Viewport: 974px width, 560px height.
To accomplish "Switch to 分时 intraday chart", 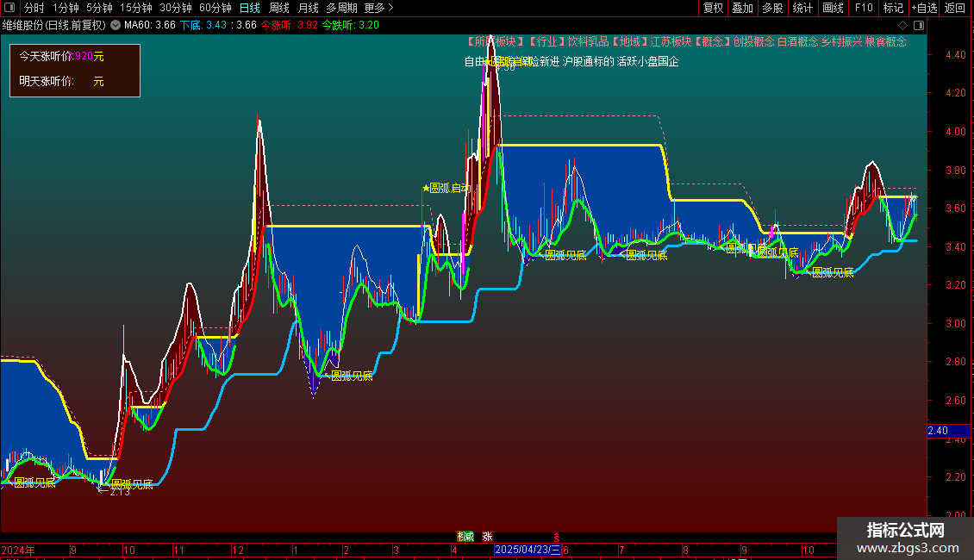I will coord(34,8).
